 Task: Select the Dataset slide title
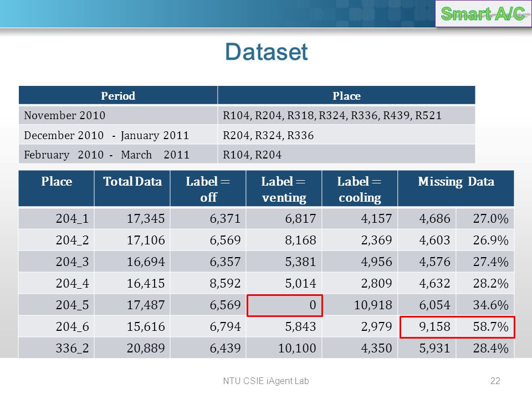tap(267, 52)
